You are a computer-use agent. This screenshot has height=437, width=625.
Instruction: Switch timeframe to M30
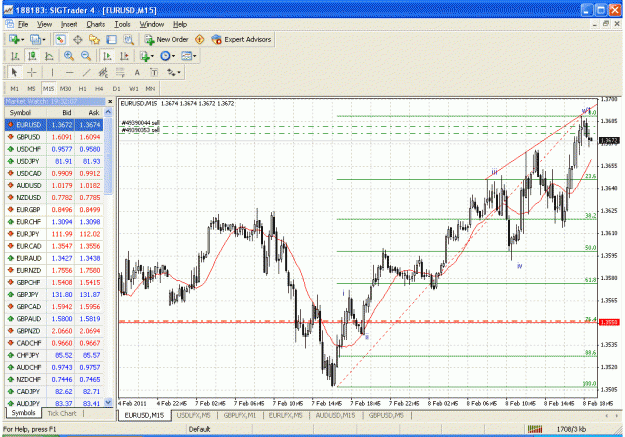[65, 89]
